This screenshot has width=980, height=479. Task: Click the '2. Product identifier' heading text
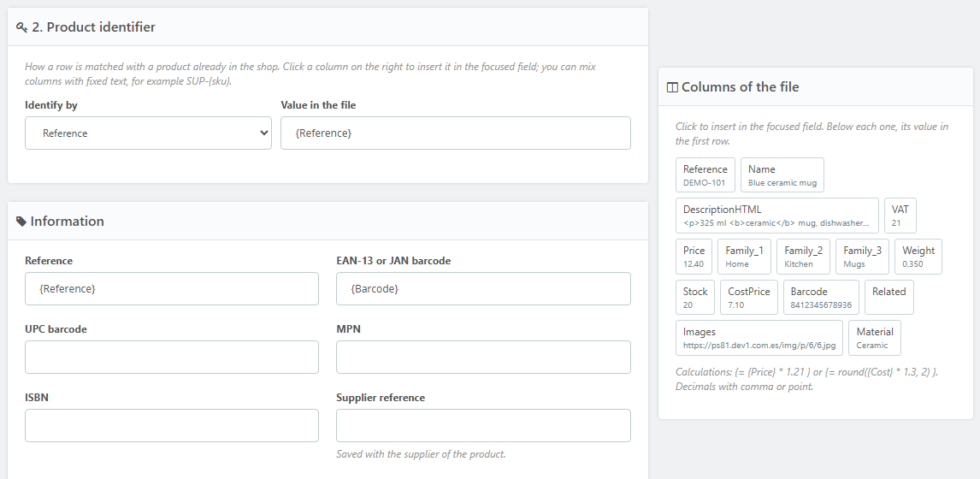pyautogui.click(x=94, y=27)
